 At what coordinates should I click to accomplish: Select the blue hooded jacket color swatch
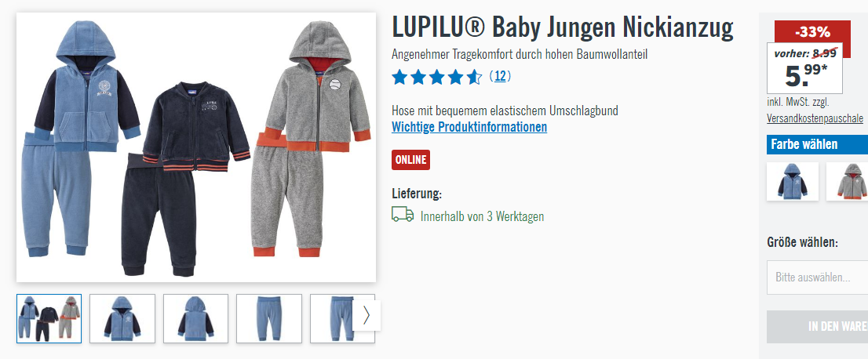[792, 181]
